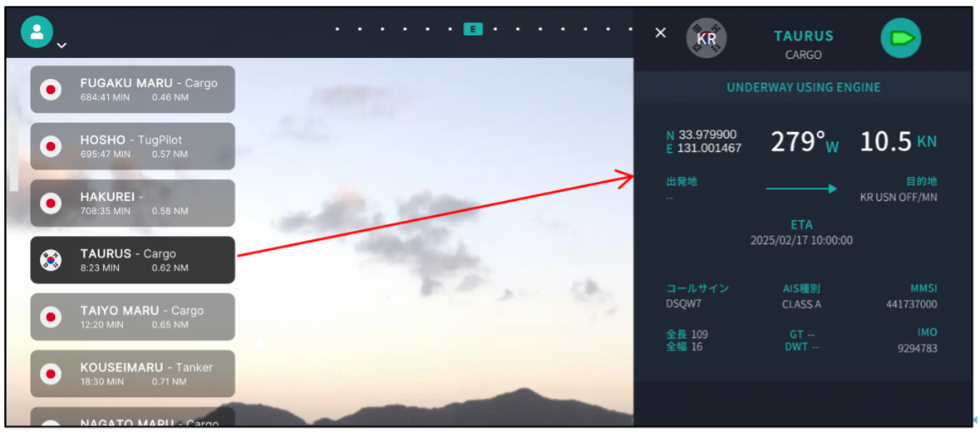Click the KR Korean flag badge
This screenshot has width=980, height=436.
point(707,38)
